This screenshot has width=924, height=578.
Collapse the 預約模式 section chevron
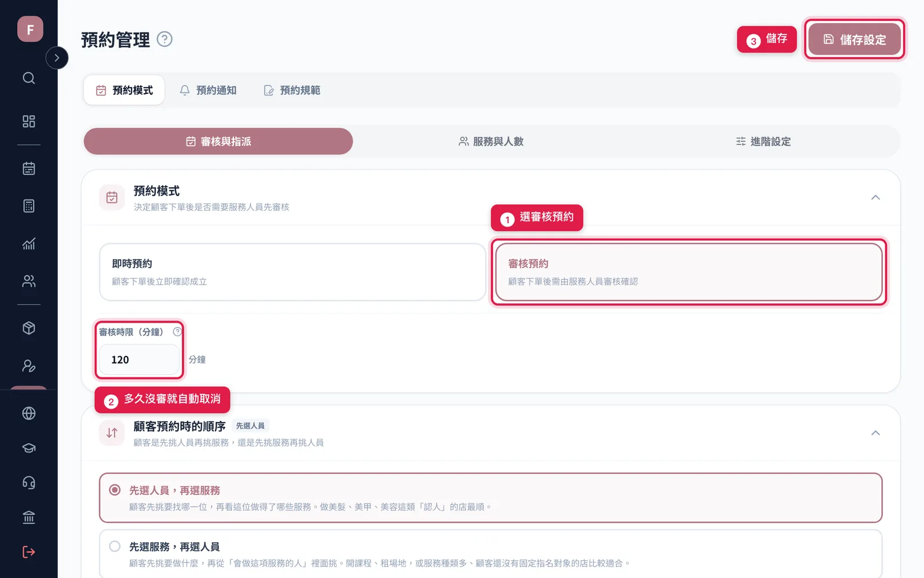click(x=875, y=198)
